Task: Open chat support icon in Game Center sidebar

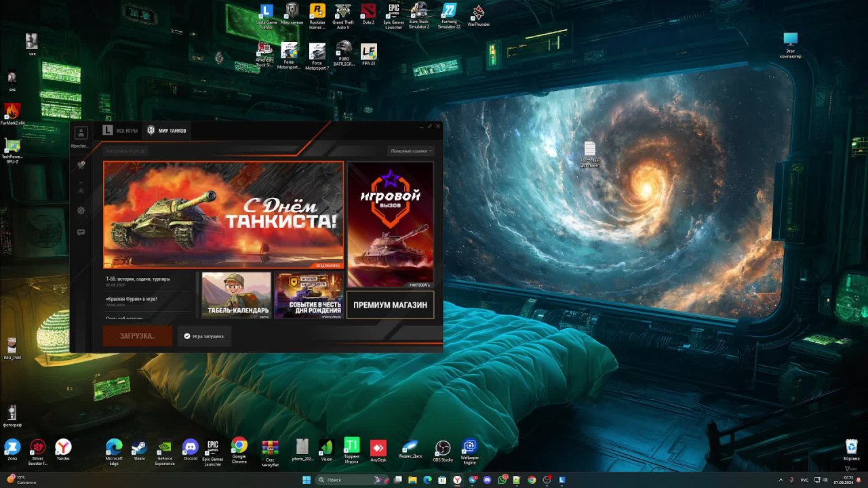Action: click(x=81, y=232)
